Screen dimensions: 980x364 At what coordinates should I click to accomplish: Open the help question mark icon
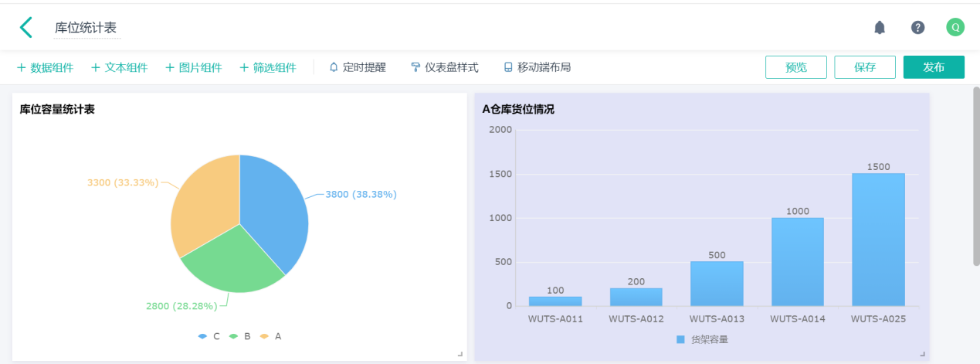point(917,28)
